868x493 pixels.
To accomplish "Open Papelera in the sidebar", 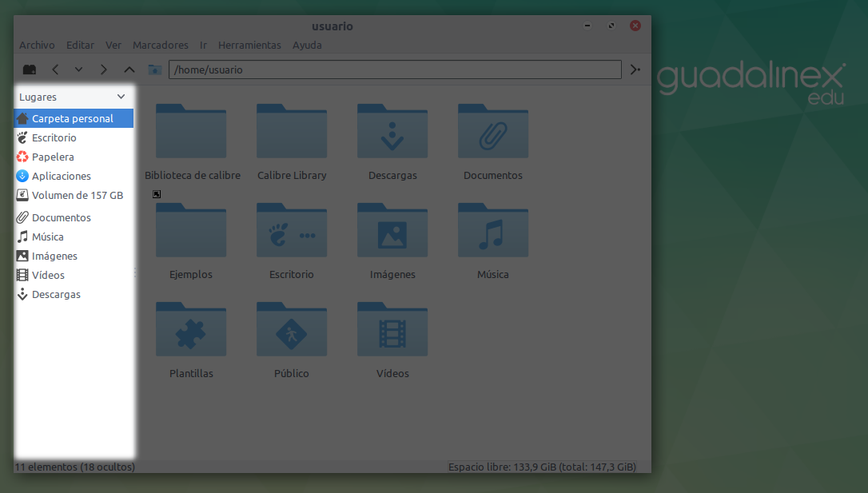I will pyautogui.click(x=74, y=157).
